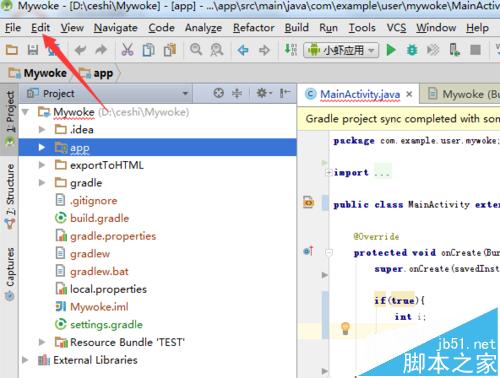Click the Forward navigation arrow
The height and width of the screenshot is (378, 500).
click(264, 50)
